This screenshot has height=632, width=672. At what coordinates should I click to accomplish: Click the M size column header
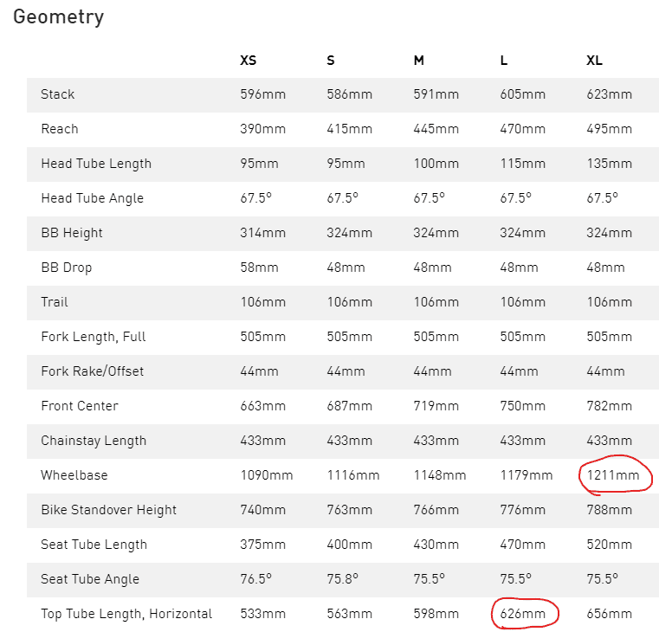click(x=419, y=61)
